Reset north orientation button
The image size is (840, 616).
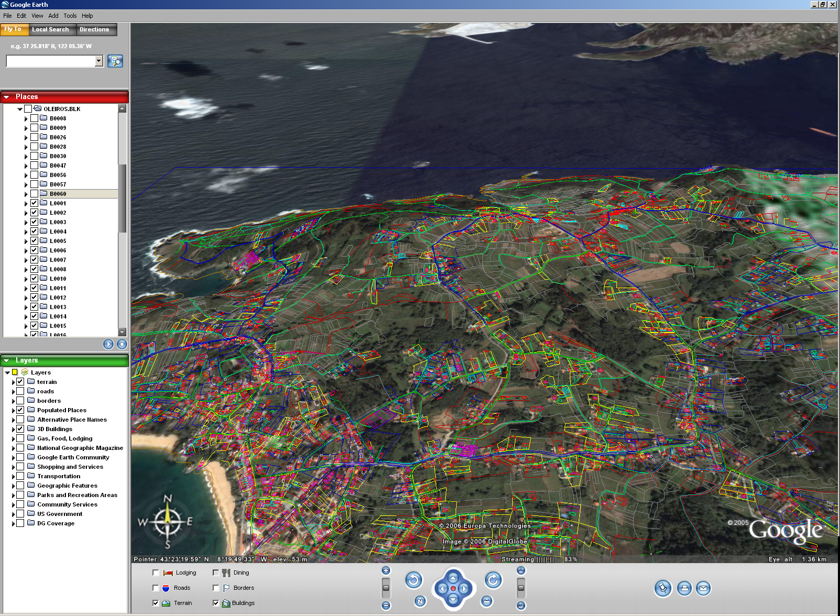420,601
